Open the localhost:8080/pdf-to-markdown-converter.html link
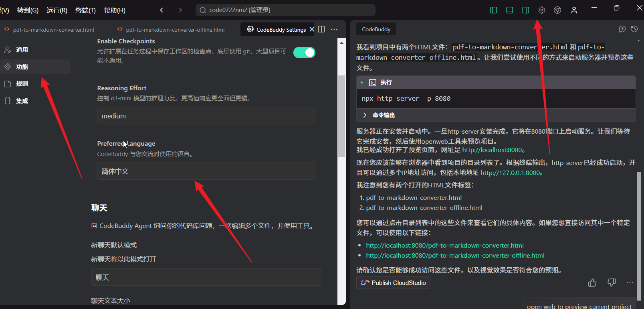The height and width of the screenshot is (309, 644). (445, 245)
